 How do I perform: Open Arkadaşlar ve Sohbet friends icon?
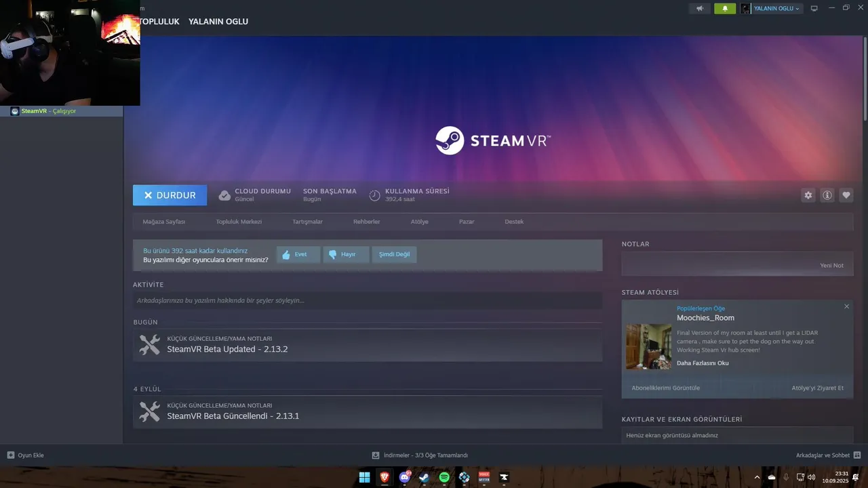857,455
